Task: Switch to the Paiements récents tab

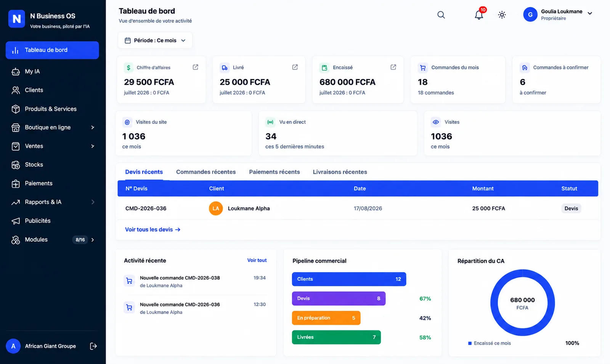Action: point(274,172)
